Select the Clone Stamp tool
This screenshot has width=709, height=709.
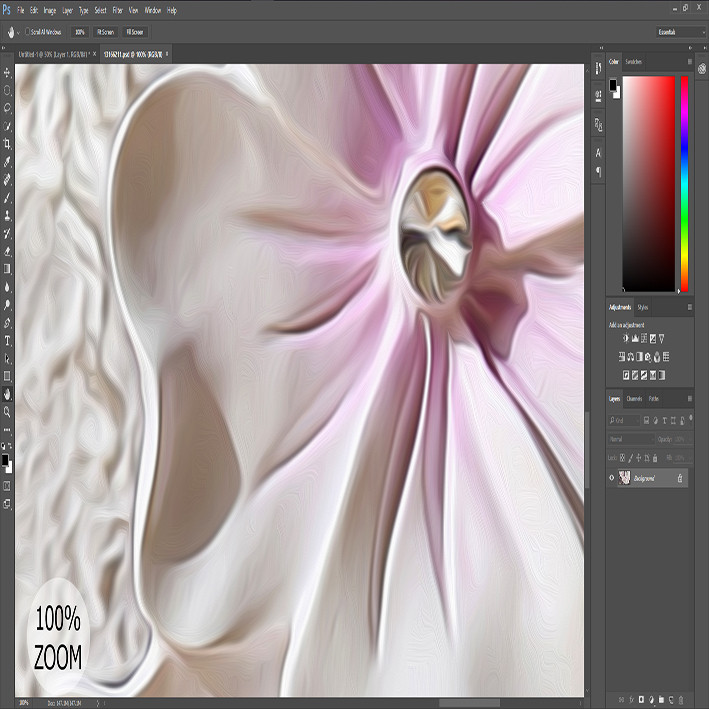7,216
